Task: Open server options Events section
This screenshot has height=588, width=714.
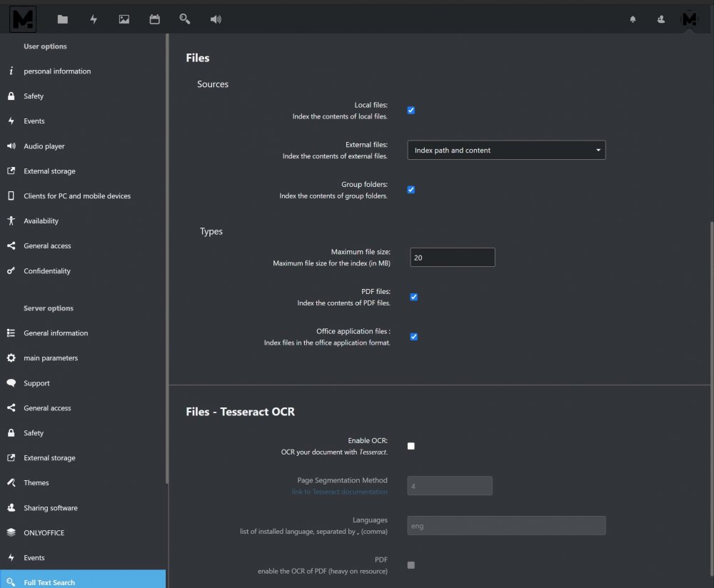Action: [x=83, y=557]
